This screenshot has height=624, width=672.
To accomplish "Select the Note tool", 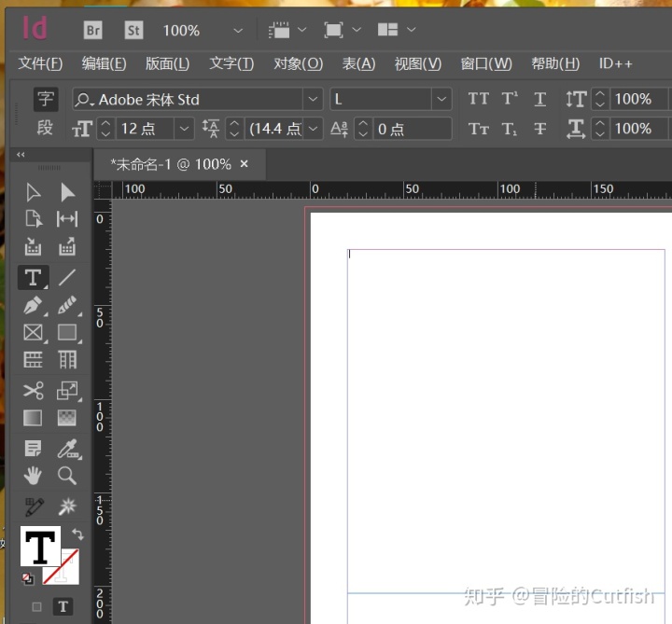I will click(33, 449).
